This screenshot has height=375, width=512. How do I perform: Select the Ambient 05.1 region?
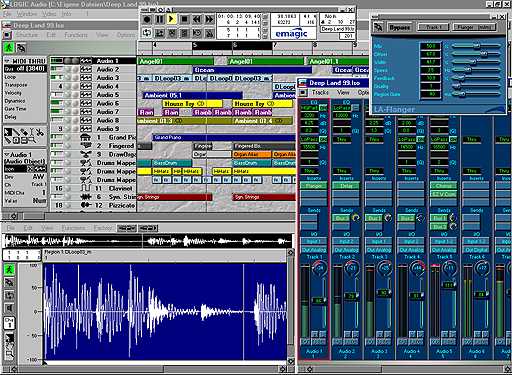tap(192, 95)
